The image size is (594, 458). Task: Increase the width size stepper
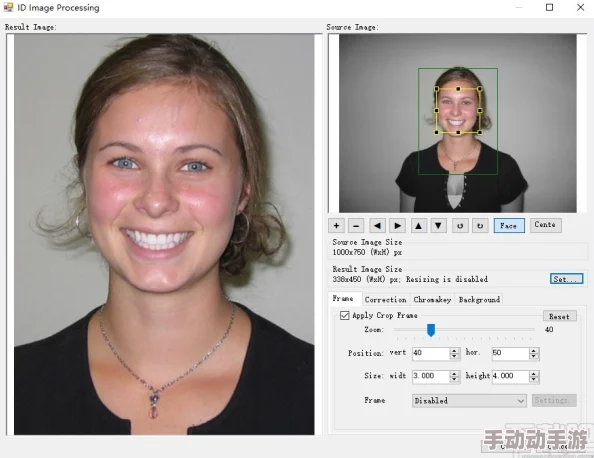[x=454, y=374]
